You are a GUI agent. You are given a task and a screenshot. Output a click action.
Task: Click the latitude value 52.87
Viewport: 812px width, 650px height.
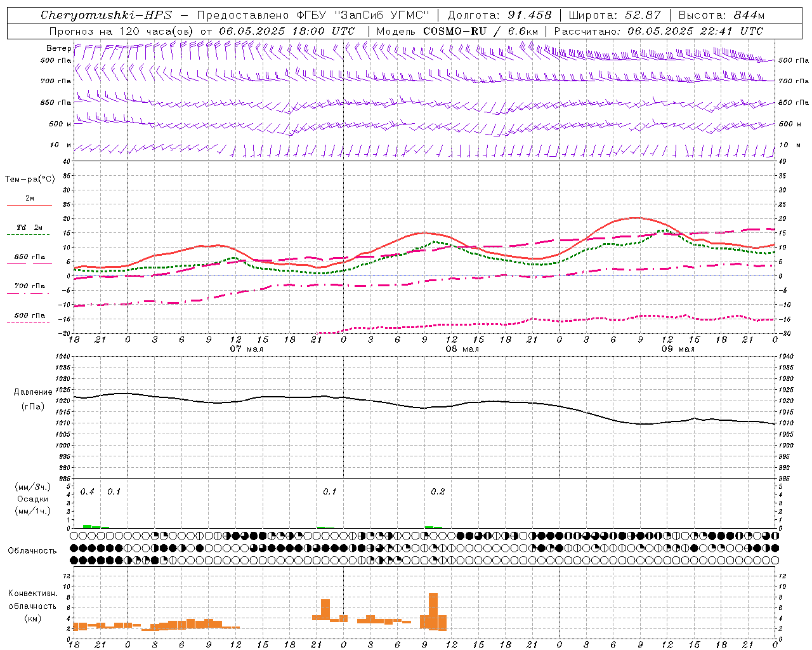643,15
